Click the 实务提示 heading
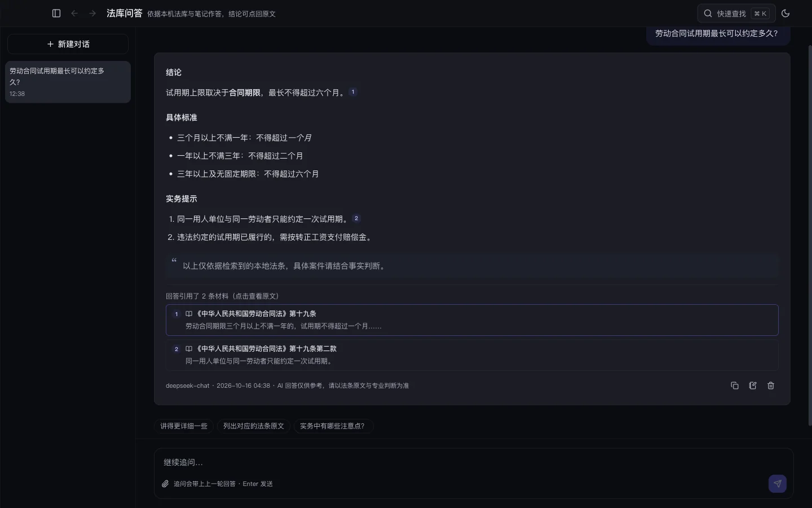The image size is (812, 508). [x=182, y=199]
